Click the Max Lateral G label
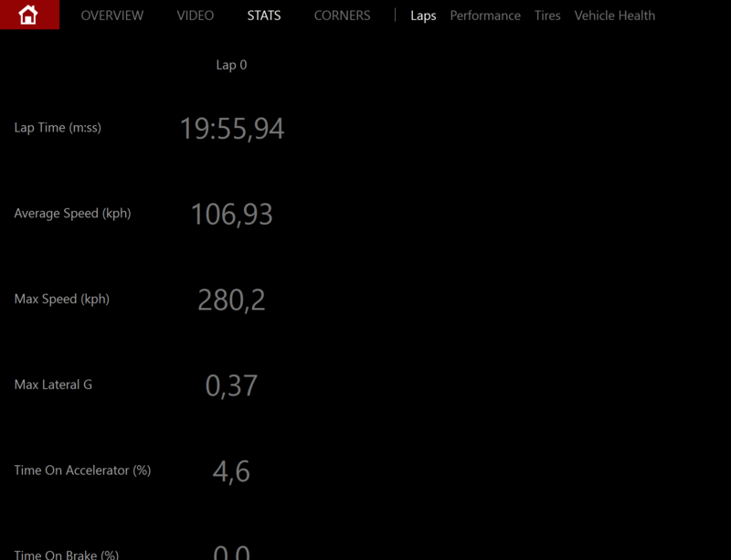This screenshot has width=731, height=560. [53, 385]
